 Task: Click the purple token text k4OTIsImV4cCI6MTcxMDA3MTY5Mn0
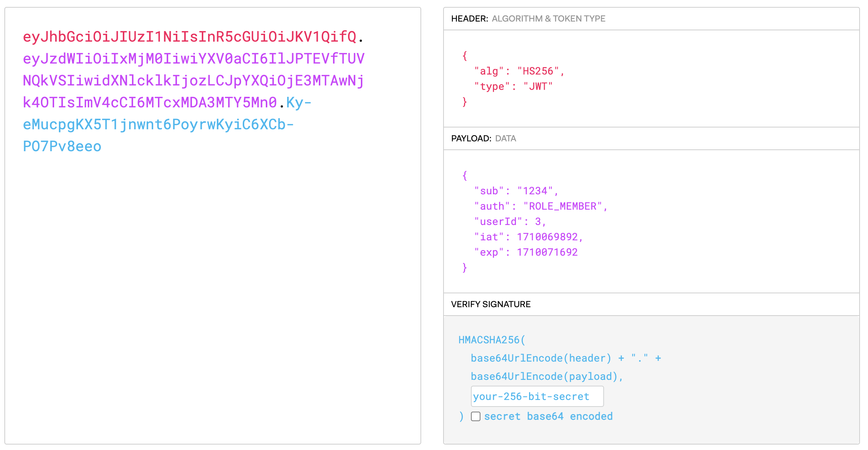150,103
